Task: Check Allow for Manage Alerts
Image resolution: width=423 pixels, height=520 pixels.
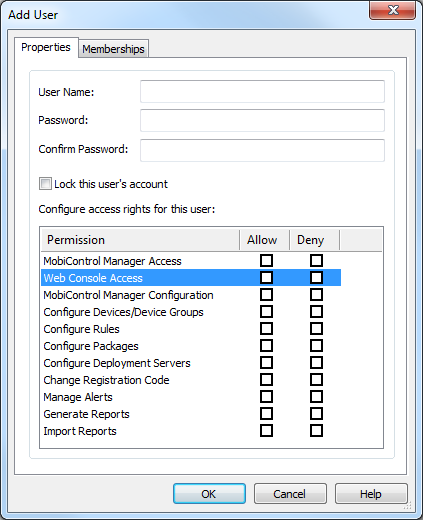Action: [x=266, y=397]
